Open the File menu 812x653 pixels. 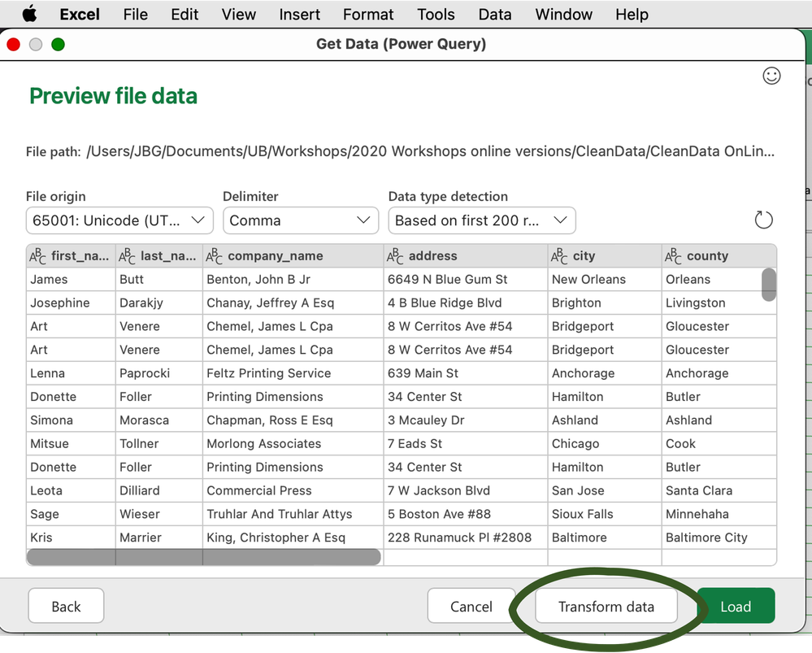click(x=135, y=14)
